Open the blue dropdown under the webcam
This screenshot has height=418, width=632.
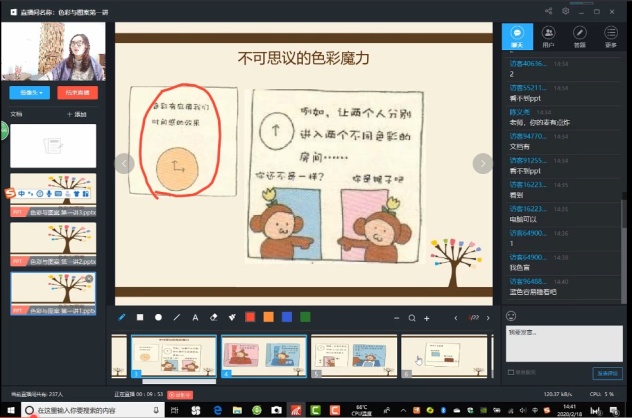point(29,92)
